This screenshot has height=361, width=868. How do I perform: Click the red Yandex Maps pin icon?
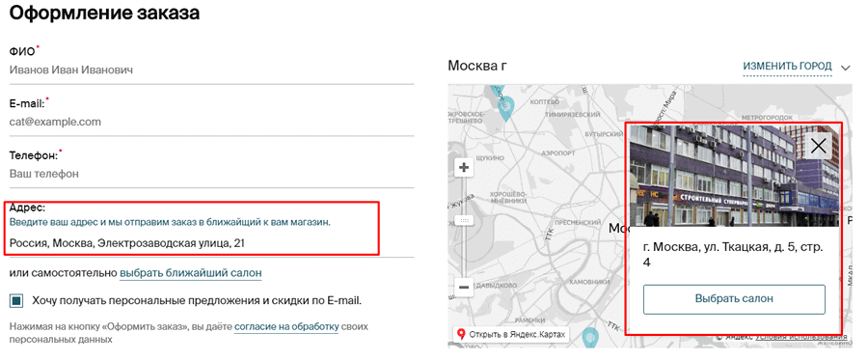click(461, 334)
